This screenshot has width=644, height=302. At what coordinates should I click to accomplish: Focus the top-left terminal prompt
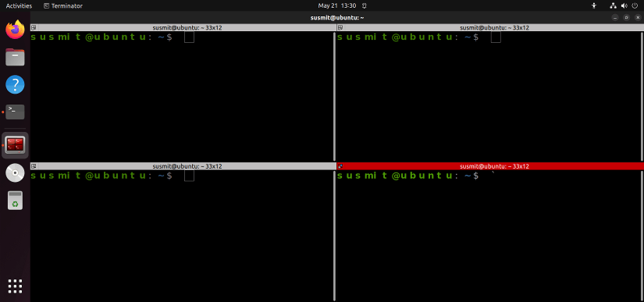click(101, 37)
